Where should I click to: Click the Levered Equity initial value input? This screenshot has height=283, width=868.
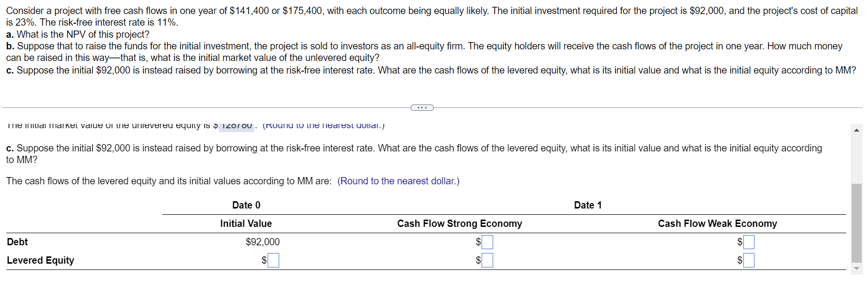[x=273, y=260]
